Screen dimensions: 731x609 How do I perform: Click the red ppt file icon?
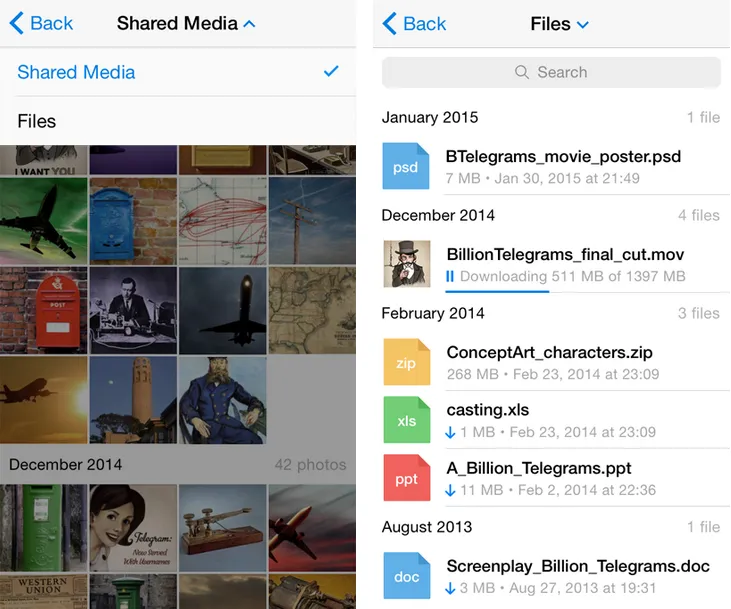pos(406,478)
